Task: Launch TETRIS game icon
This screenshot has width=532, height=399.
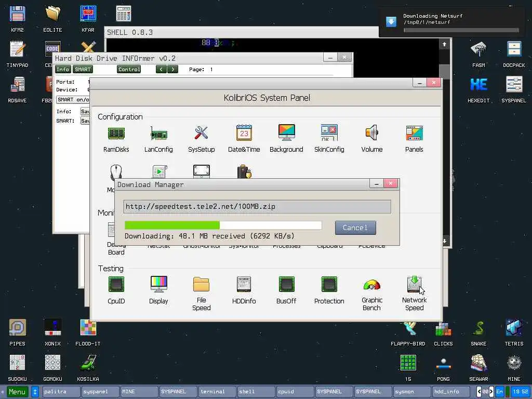Action: pyautogui.click(x=514, y=327)
